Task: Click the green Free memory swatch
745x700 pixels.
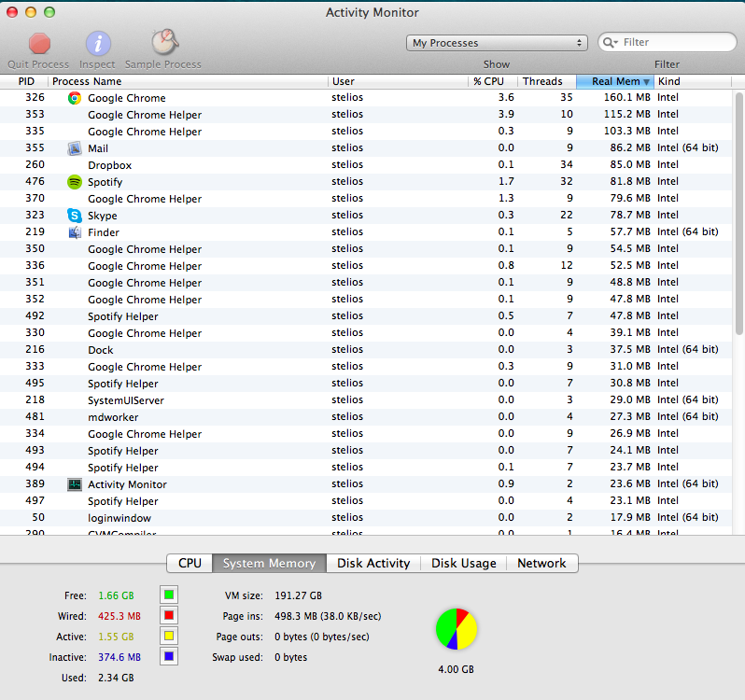Action: [169, 595]
